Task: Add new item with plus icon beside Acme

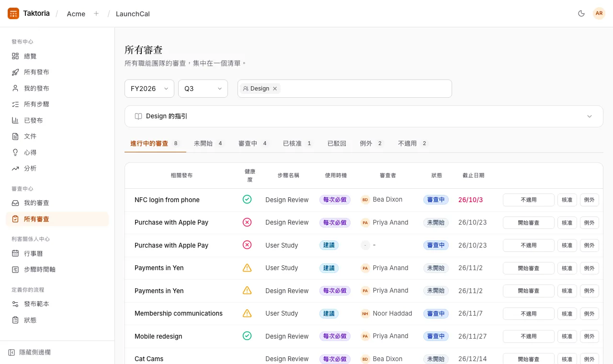Action: 96,13
